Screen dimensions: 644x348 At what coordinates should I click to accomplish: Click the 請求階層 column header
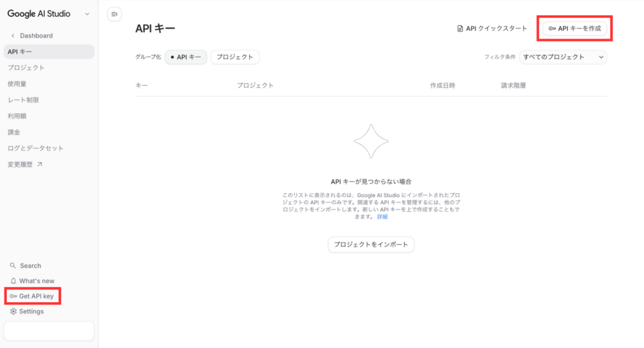click(x=513, y=86)
